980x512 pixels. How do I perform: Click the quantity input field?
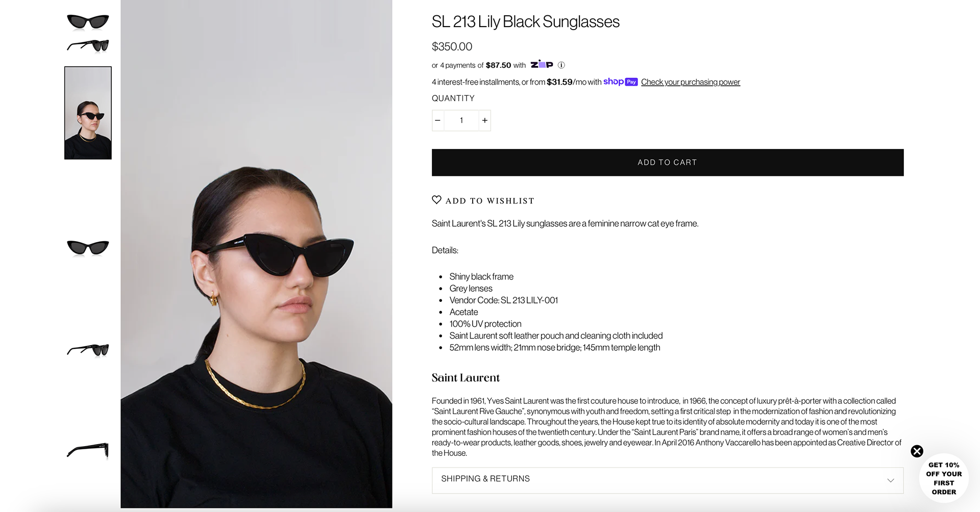click(461, 120)
